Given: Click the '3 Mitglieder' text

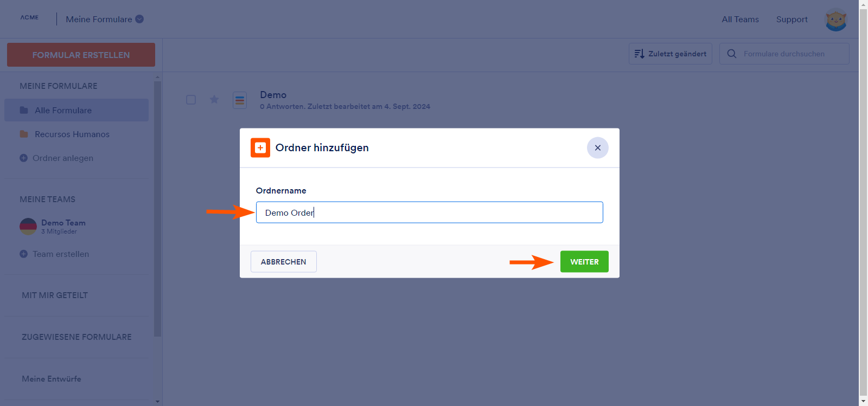Looking at the screenshot, I should coord(59,231).
